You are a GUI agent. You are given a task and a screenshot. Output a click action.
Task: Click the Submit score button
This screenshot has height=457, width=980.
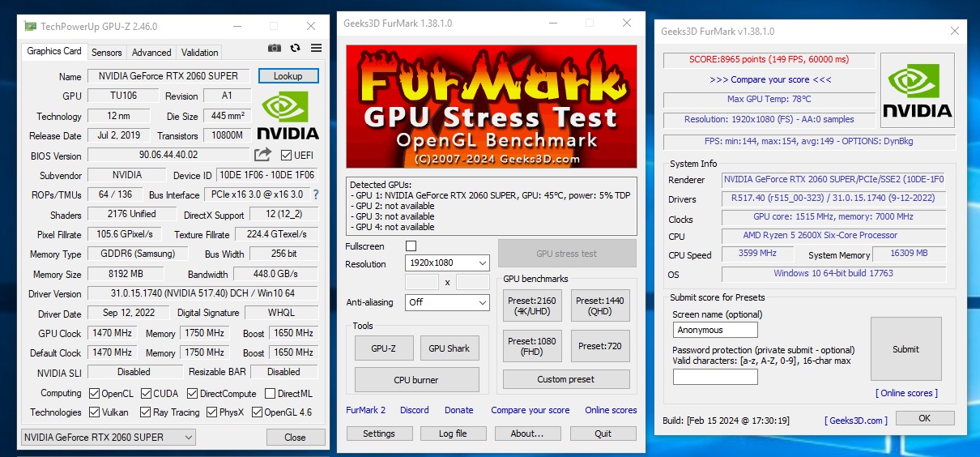(x=905, y=349)
